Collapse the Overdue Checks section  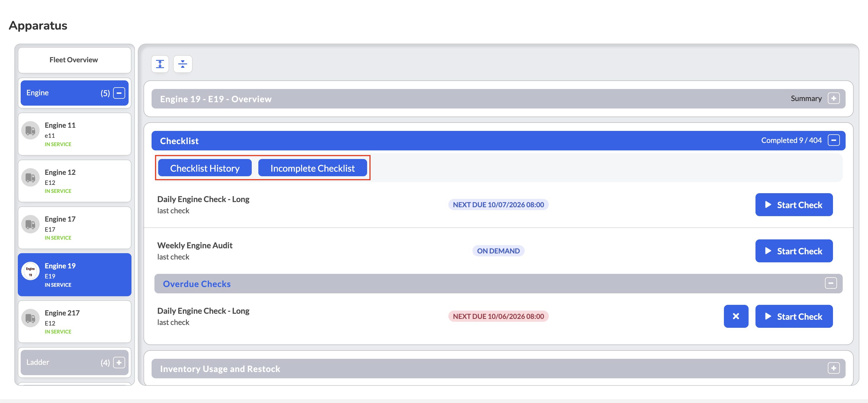[831, 283]
